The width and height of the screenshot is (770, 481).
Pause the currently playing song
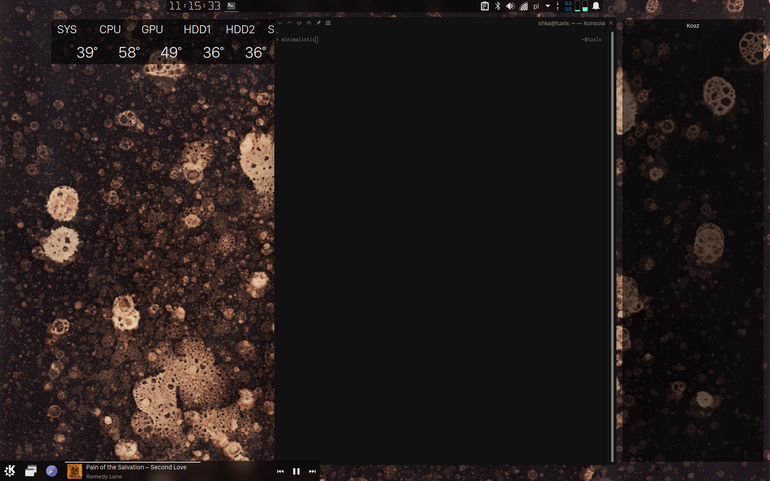point(296,471)
